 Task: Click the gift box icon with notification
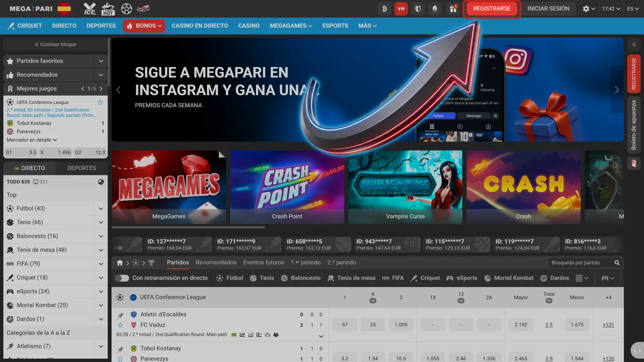coord(453,9)
